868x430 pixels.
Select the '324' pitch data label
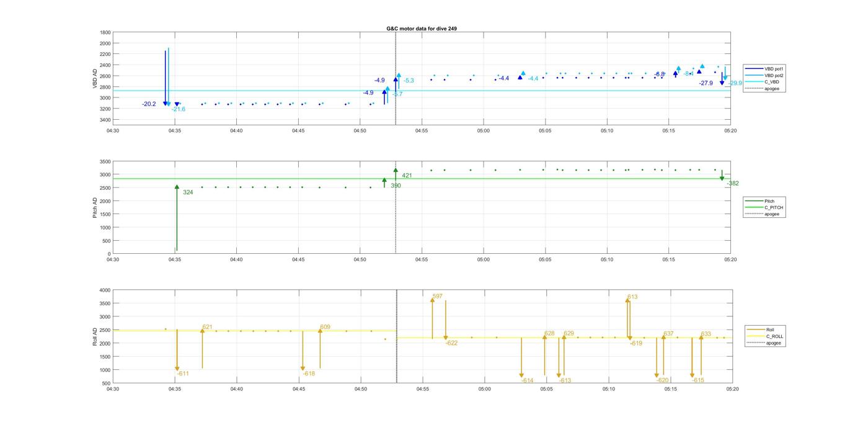188,192
